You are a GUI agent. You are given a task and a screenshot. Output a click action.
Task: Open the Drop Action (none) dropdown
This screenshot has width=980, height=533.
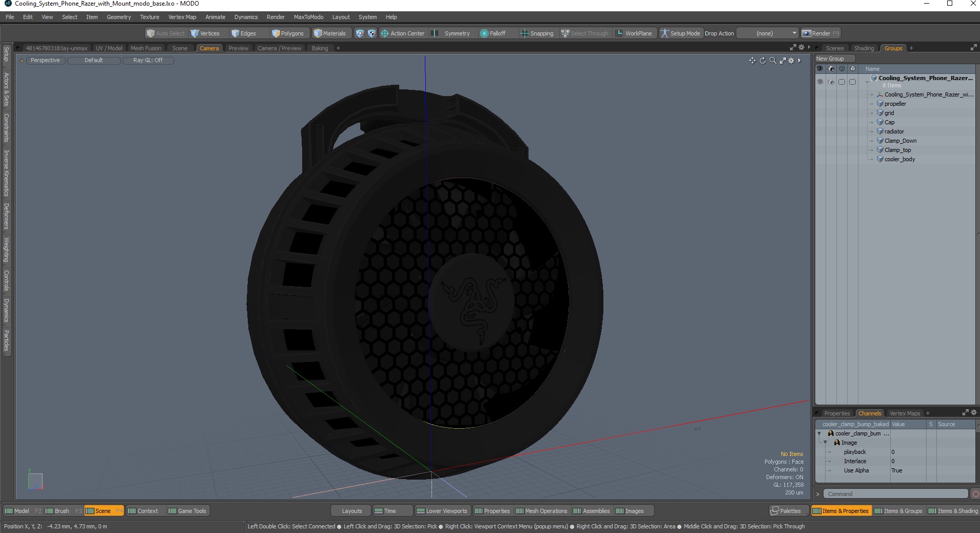coord(768,33)
